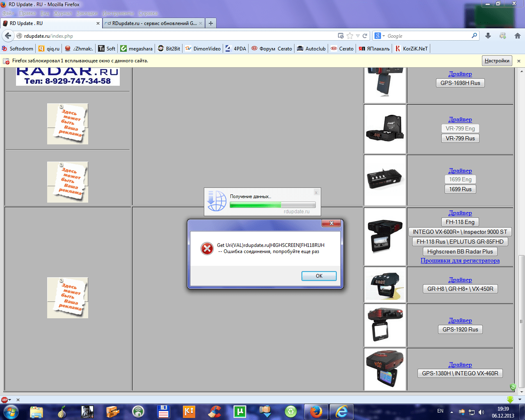The height and width of the screenshot is (420, 525).
Task: Open the Файл menu
Action: point(8,13)
